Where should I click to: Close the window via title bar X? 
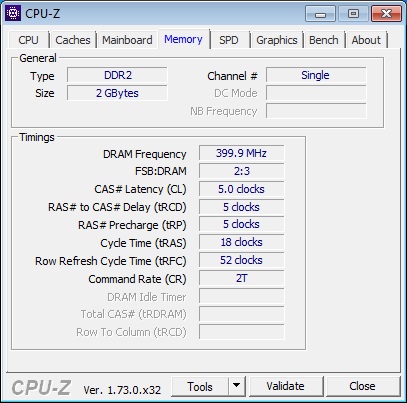386,14
